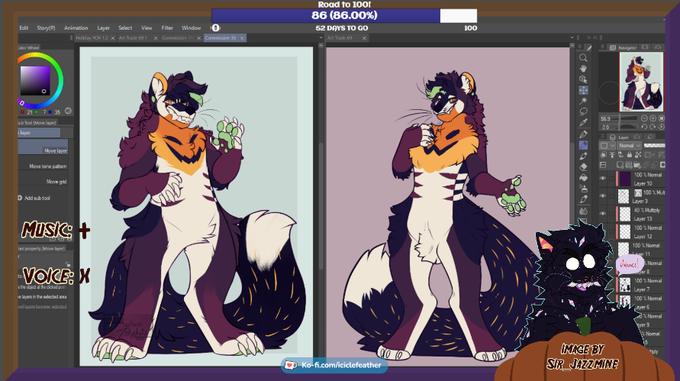This screenshot has width=680, height=381.
Task: Click New raster layer icon
Action: [620, 165]
